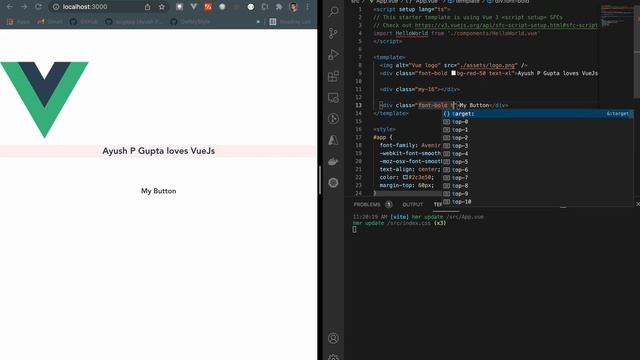Share the current Chrome page
This screenshot has width=640, height=360.
147,7
